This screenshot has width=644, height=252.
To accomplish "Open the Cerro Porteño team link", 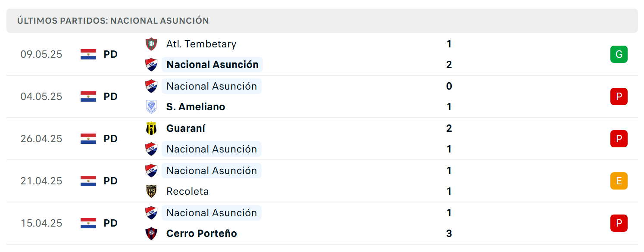I will pyautogui.click(x=202, y=233).
